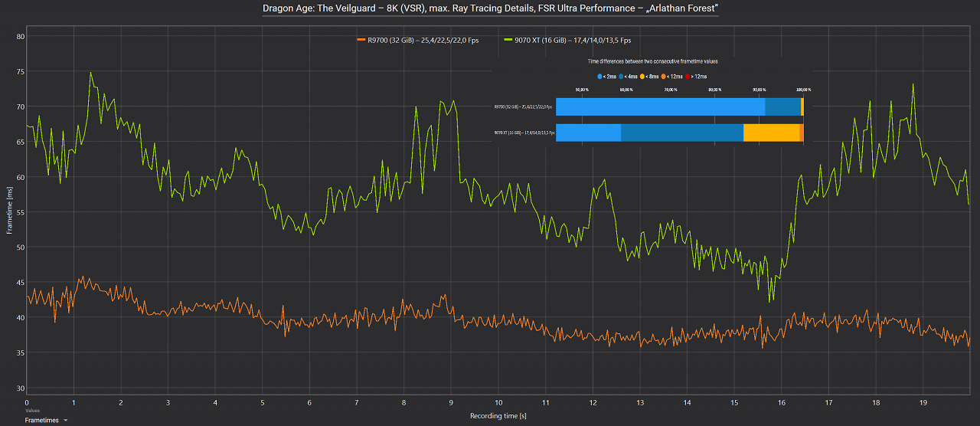Click the 'Values' caption above Frametimes
This screenshot has height=426, width=980.
click(32, 411)
